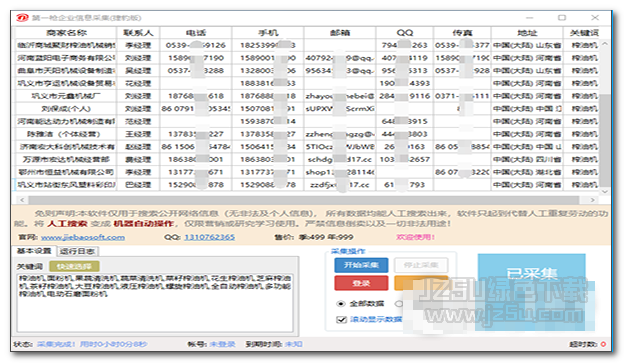Image resolution: width=624 pixels, height=363 pixels.
Task: Click the 未知 expiry time value
Action: [294, 344]
